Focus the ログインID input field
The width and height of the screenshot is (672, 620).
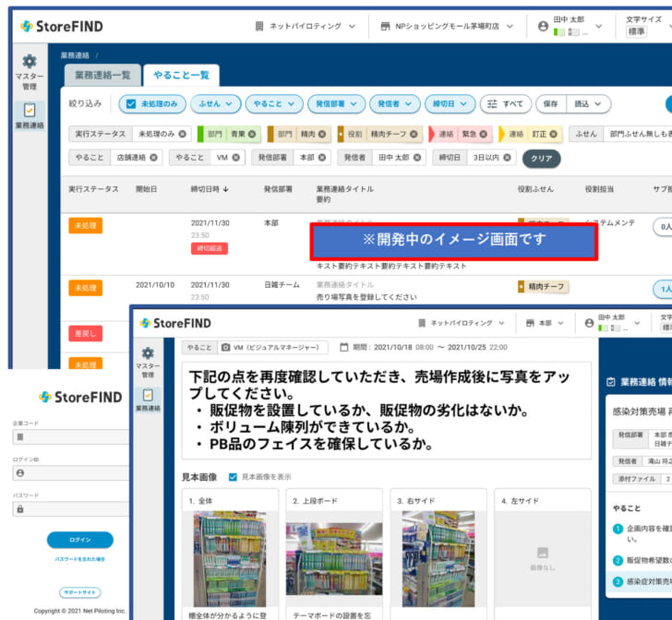pyautogui.click(x=71, y=473)
